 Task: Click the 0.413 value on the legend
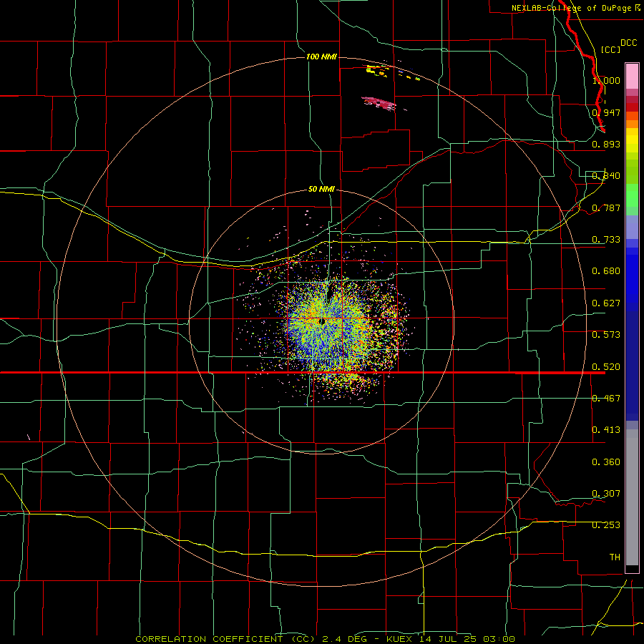pos(606,430)
